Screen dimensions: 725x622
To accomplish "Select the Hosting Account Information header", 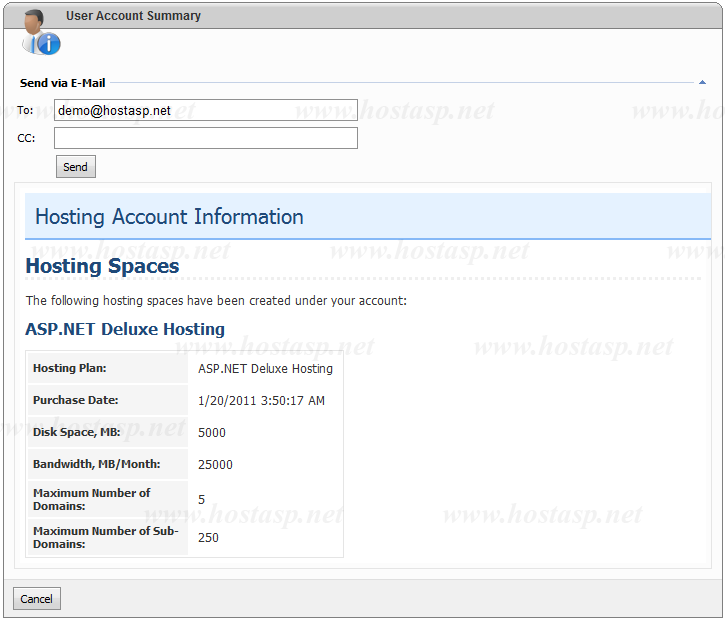I will tap(169, 217).
